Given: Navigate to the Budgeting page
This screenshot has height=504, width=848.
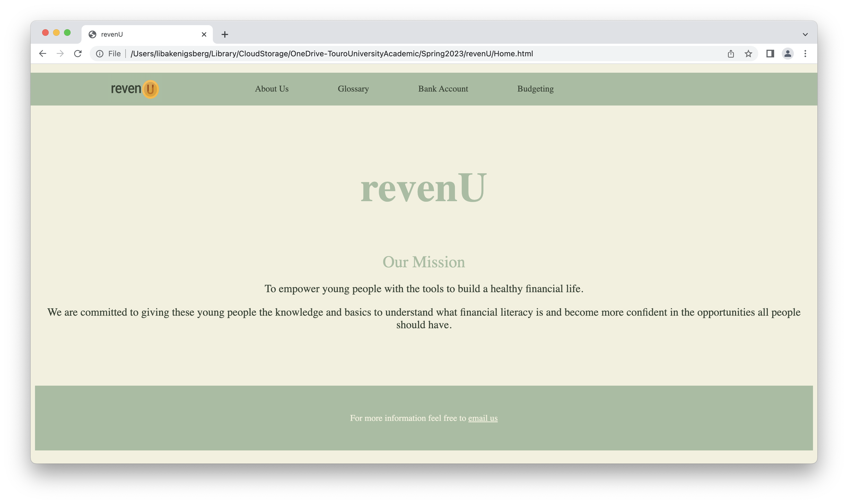Looking at the screenshot, I should click(535, 89).
